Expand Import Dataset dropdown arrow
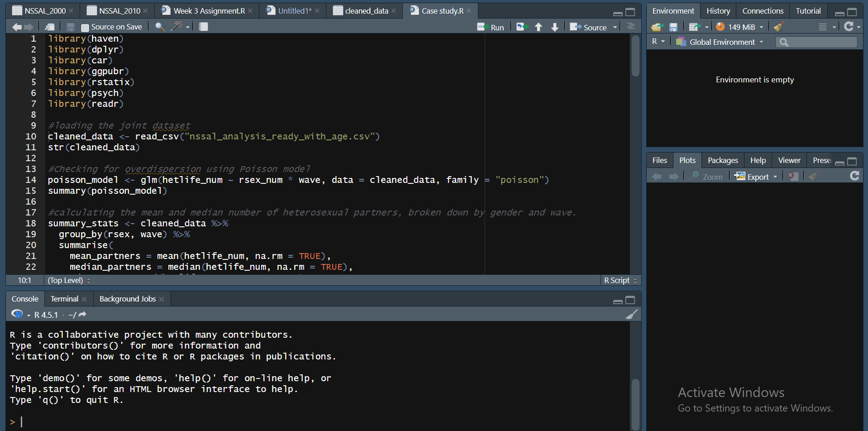The height and width of the screenshot is (431, 868). tap(707, 28)
